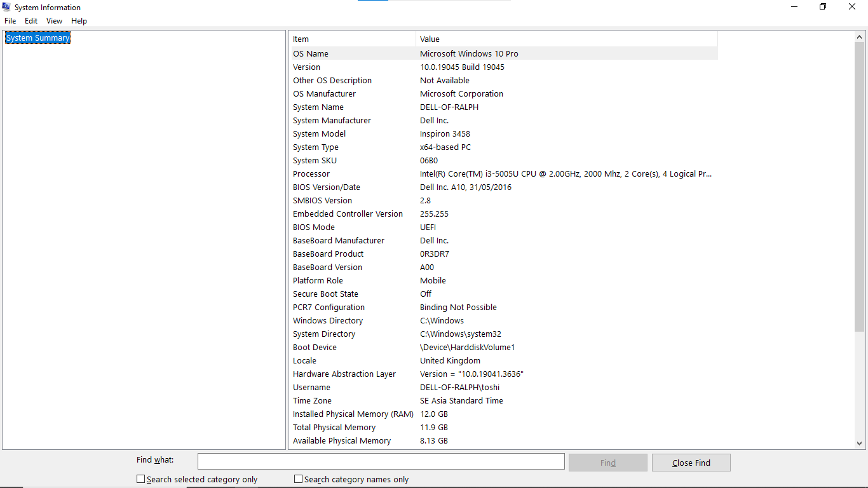Restore down the System Information window
Screen dimensions: 868x488
(823, 7)
